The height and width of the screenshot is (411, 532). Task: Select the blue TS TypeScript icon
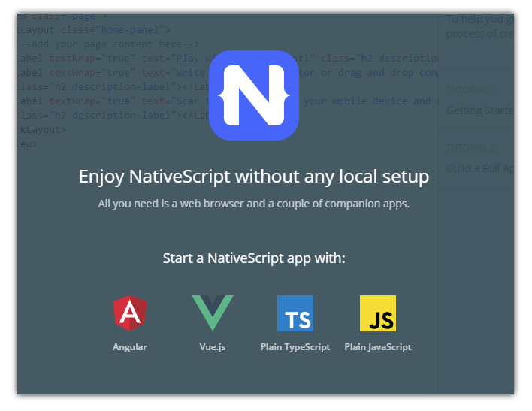click(x=295, y=313)
